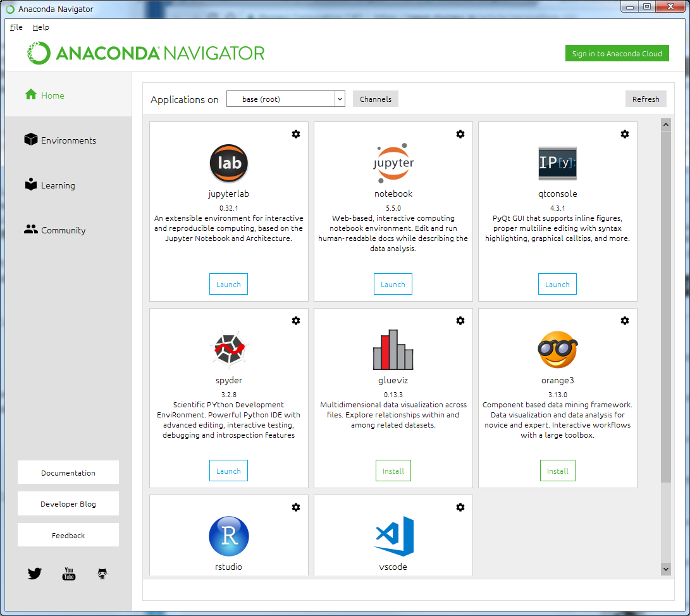Click the Anaconda Navigator logo
Screen dimensions: 690x616
145,53
